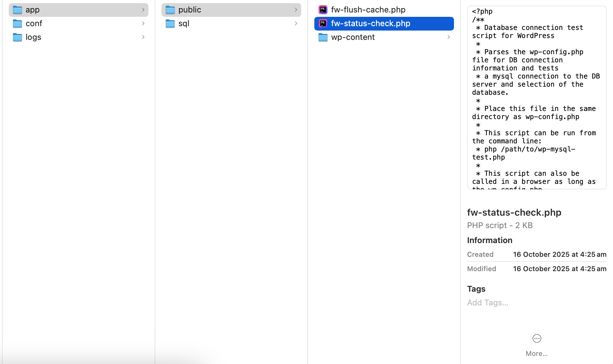The image size is (613, 364).
Task: Click the conf folder icon
Action: pyautogui.click(x=17, y=24)
